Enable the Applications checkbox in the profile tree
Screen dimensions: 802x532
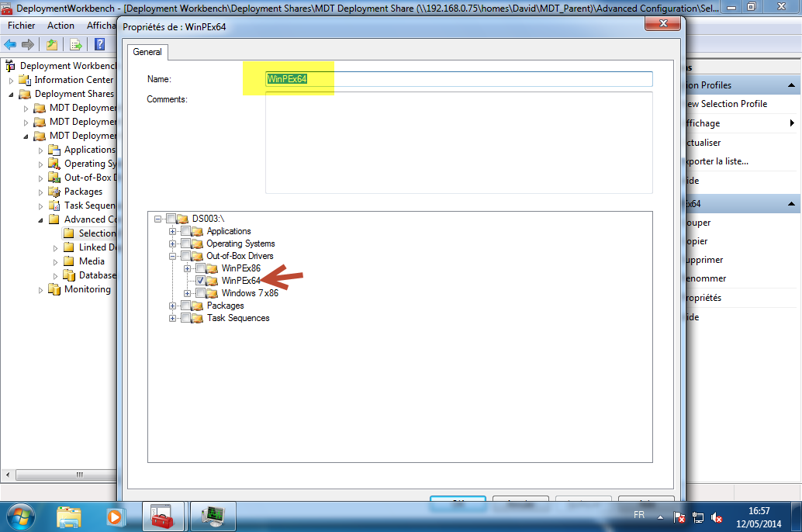pyautogui.click(x=186, y=231)
